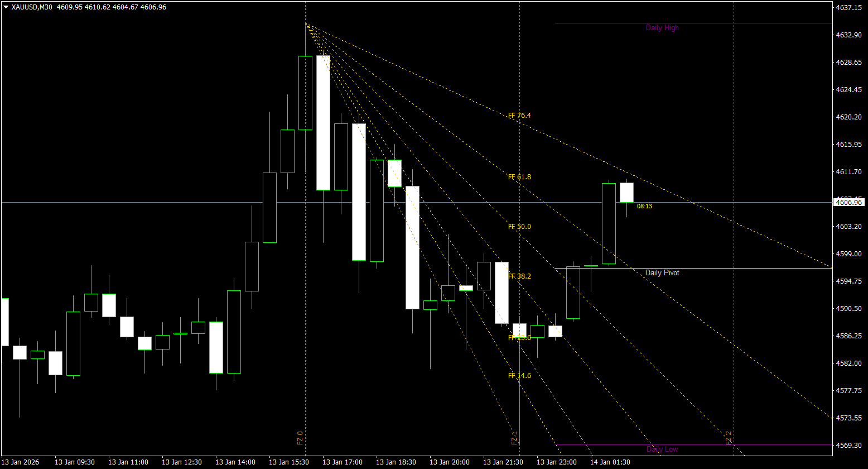Expand the XAUUSD,M30 chart dropdown arrow
Screen dimensions: 868x469
(6, 7)
